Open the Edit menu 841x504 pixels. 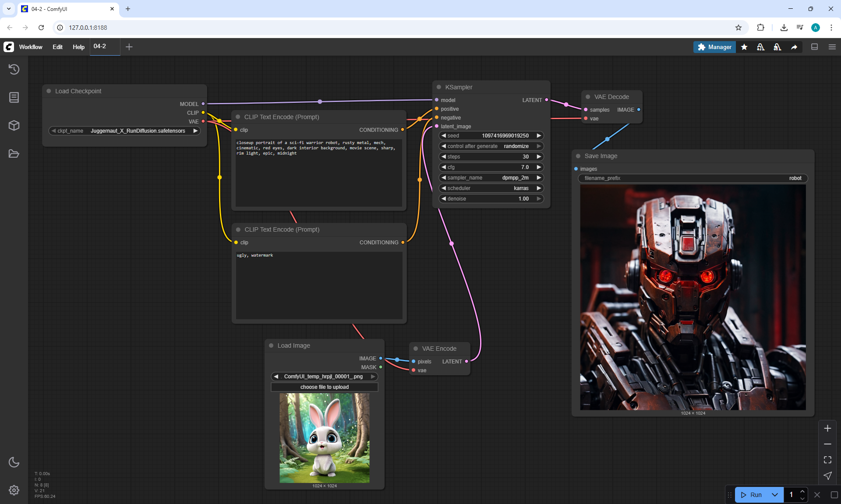pyautogui.click(x=57, y=47)
